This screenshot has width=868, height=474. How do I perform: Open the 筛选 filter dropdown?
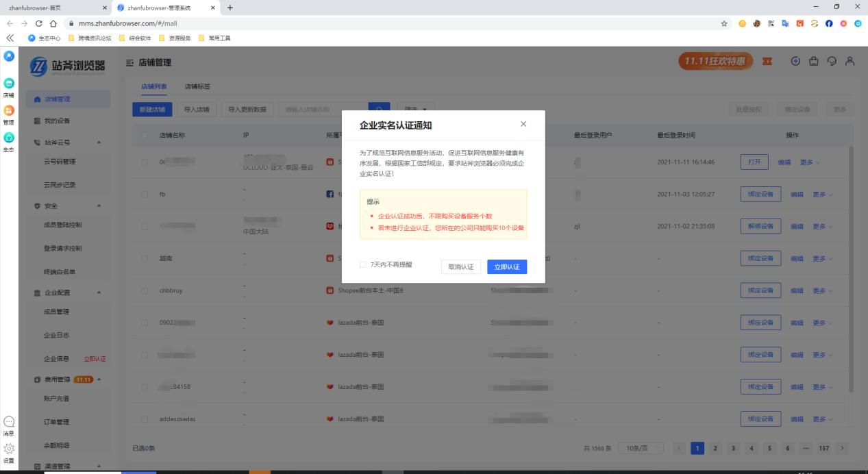click(x=416, y=109)
